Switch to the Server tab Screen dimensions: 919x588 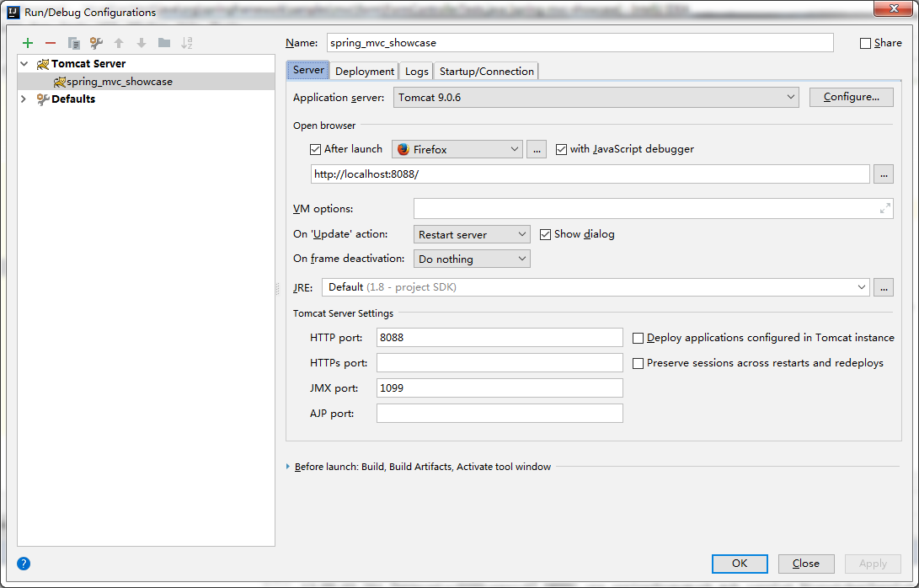[308, 70]
